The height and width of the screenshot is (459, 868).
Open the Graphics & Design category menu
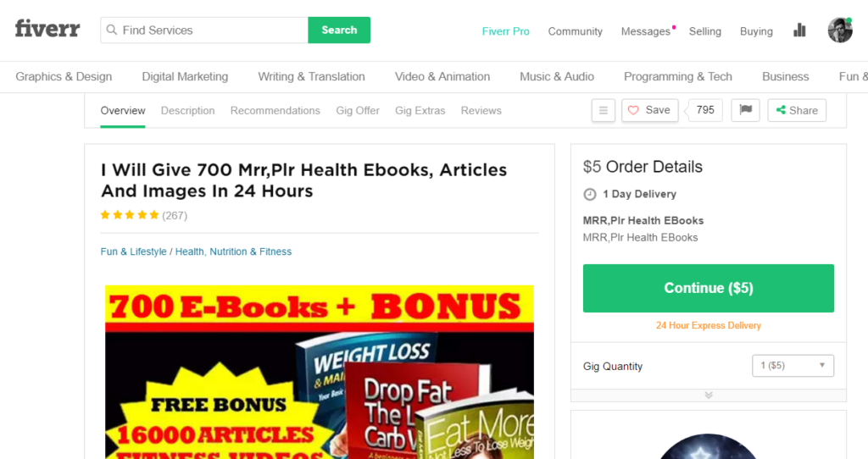(64, 76)
